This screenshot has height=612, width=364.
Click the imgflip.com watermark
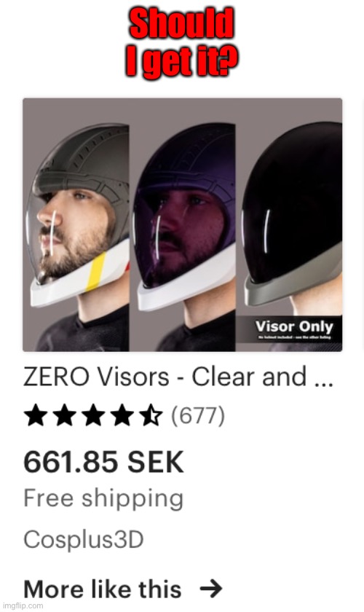pyautogui.click(x=23, y=605)
